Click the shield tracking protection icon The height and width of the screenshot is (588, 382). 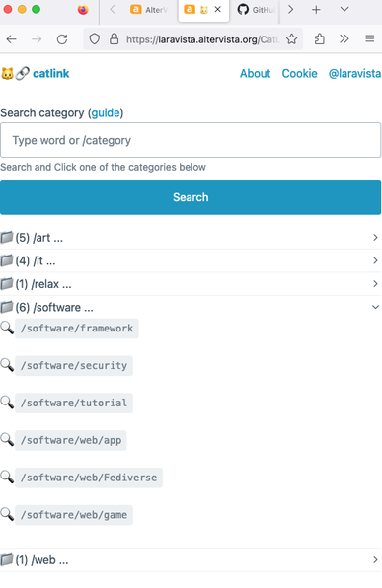point(95,39)
